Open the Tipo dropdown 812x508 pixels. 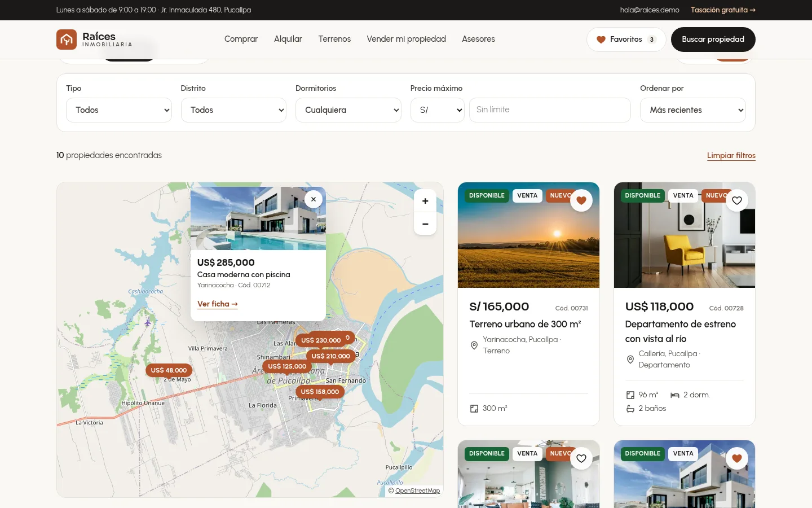pos(119,110)
